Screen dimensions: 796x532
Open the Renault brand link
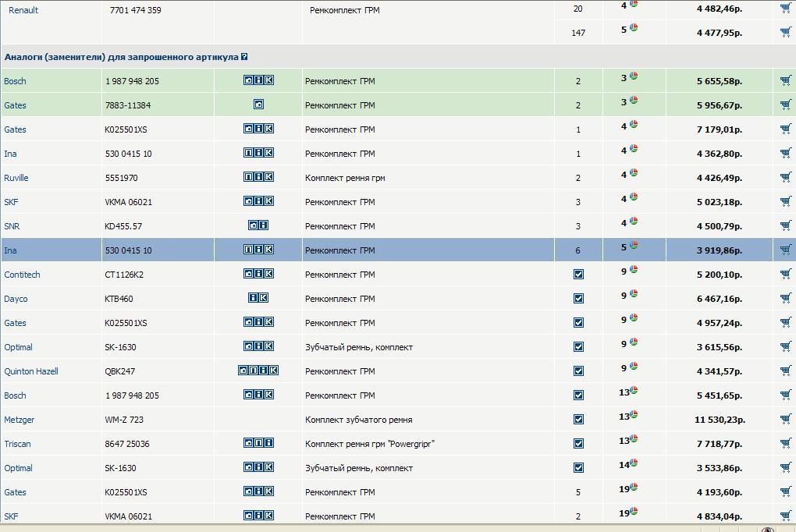pyautogui.click(x=23, y=10)
